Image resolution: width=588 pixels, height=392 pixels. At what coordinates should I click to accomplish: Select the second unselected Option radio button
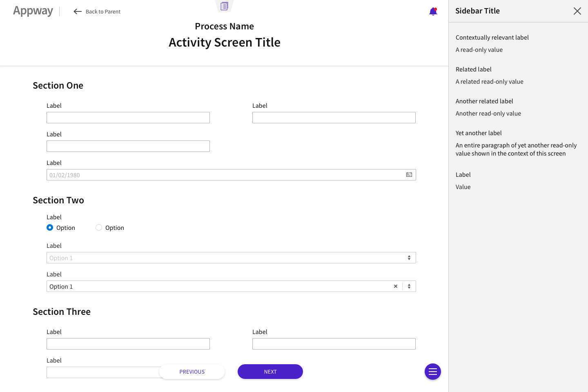pos(99,228)
